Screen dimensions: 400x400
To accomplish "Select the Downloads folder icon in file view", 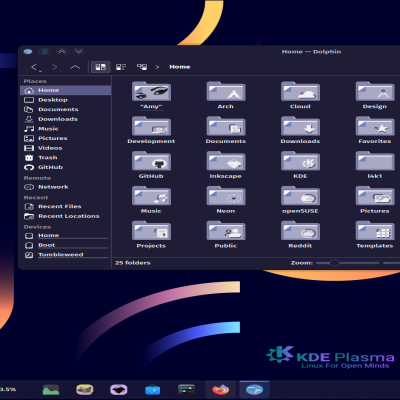I will tap(300, 126).
